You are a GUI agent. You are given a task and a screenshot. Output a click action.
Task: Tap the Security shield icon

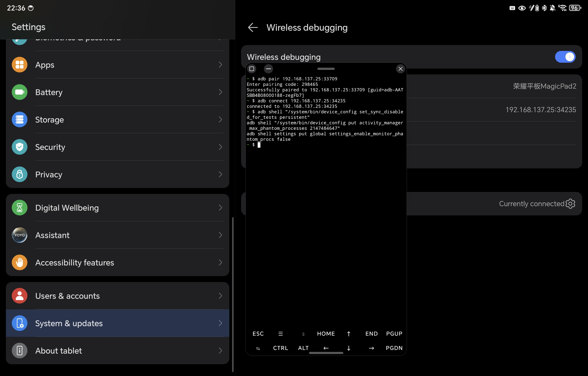(20, 147)
